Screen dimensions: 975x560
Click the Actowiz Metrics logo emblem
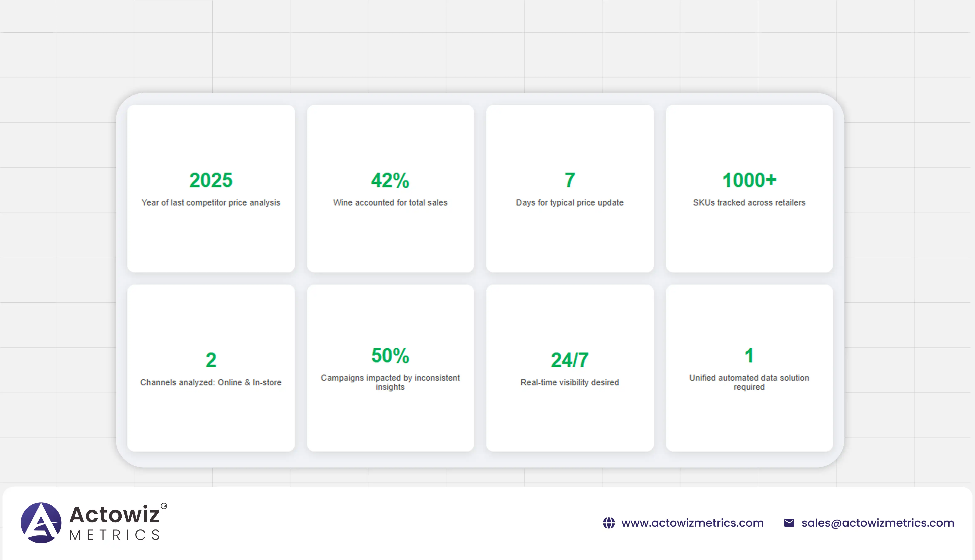[x=41, y=522]
